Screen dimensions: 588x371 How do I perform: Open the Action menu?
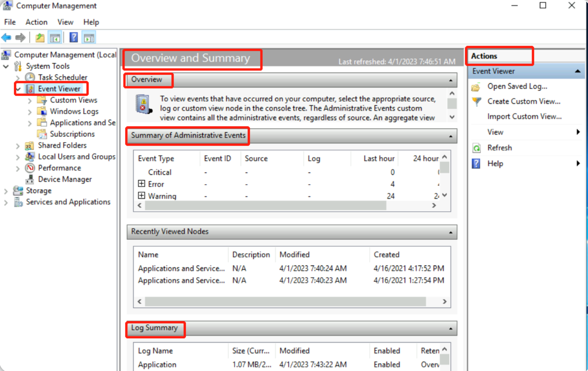[x=37, y=22]
